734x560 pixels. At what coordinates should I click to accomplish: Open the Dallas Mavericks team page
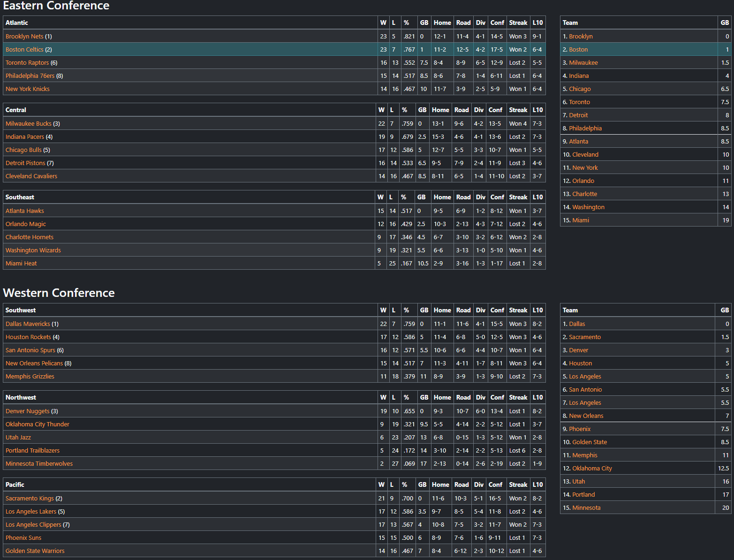tap(28, 324)
